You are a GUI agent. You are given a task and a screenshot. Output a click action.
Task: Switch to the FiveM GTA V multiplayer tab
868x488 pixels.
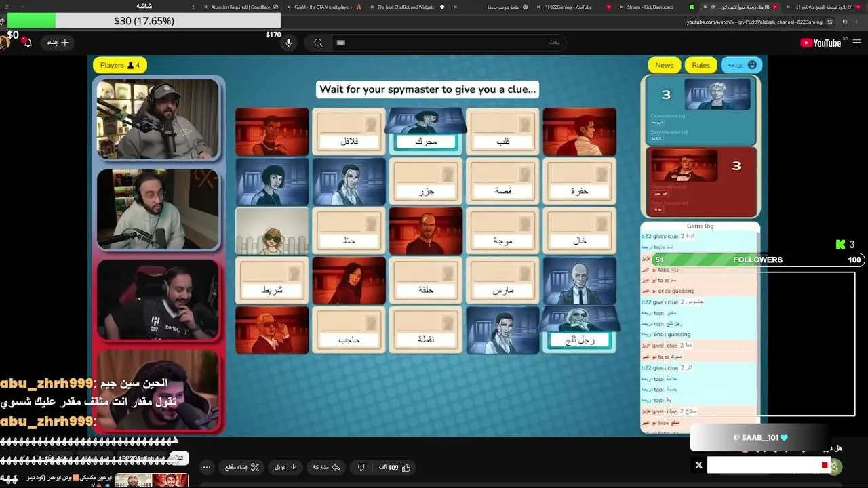click(323, 7)
